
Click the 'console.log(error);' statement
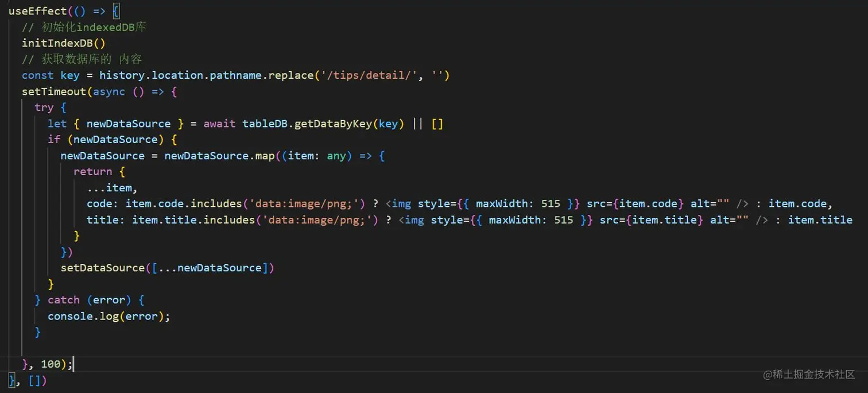(x=109, y=316)
